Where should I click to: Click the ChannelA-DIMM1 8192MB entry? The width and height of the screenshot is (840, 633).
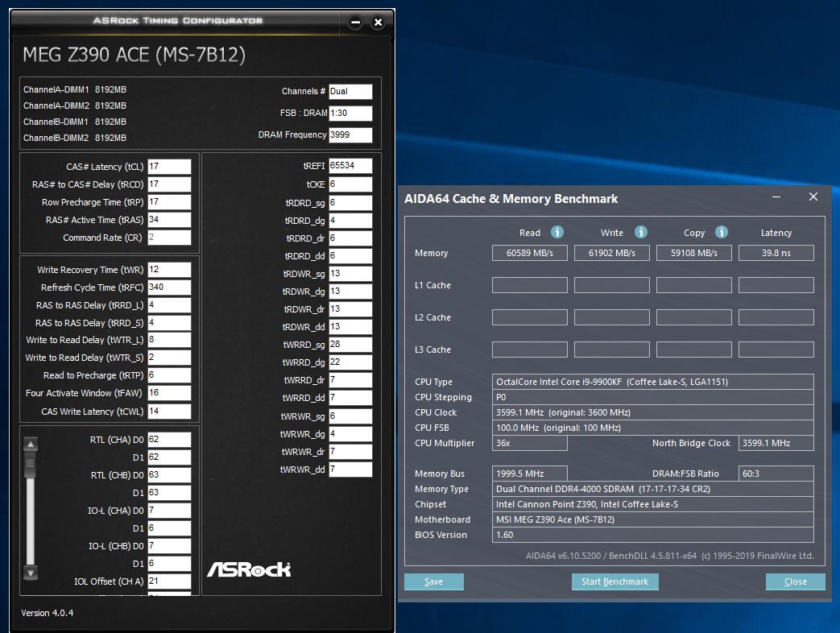(x=75, y=89)
